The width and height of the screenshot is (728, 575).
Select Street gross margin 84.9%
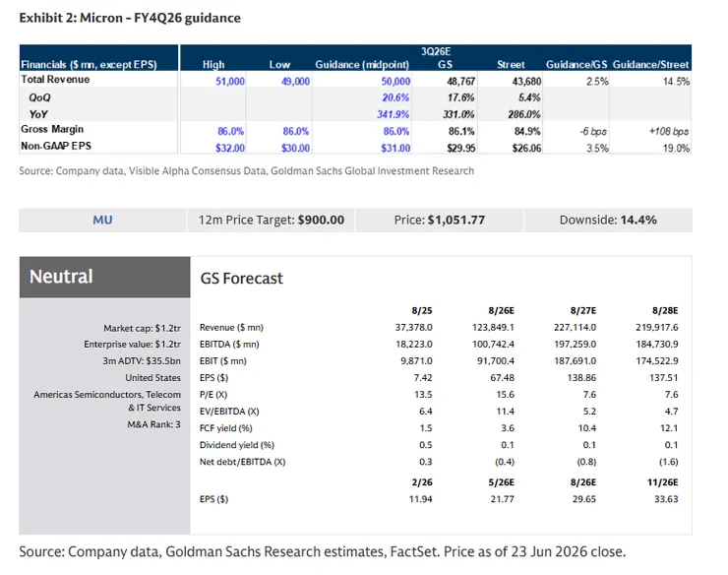tap(527, 132)
